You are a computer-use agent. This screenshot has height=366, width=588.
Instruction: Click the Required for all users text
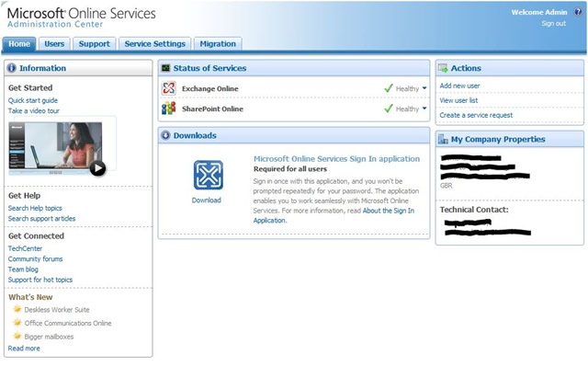(290, 169)
